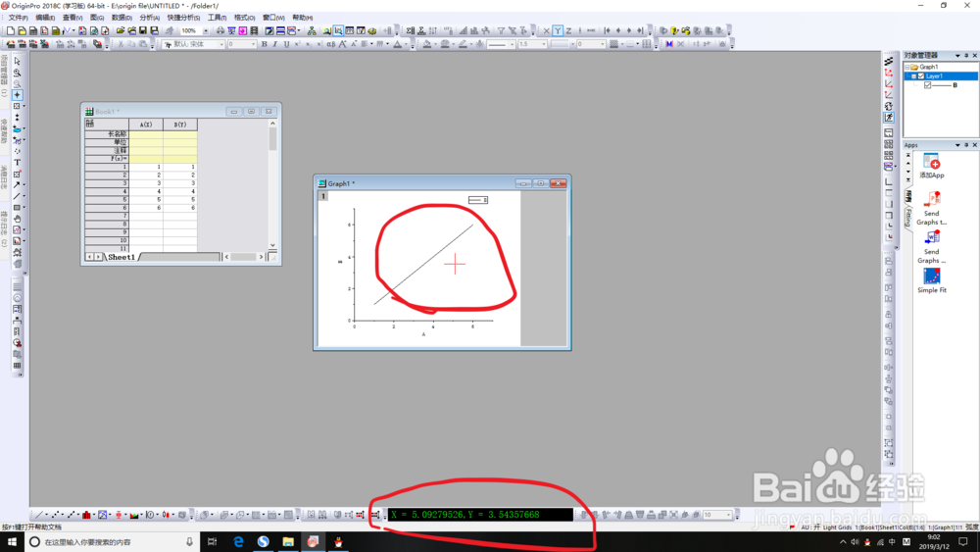Open File Explorer from the taskbar
Viewport: 980px width, 552px height.
tap(287, 542)
